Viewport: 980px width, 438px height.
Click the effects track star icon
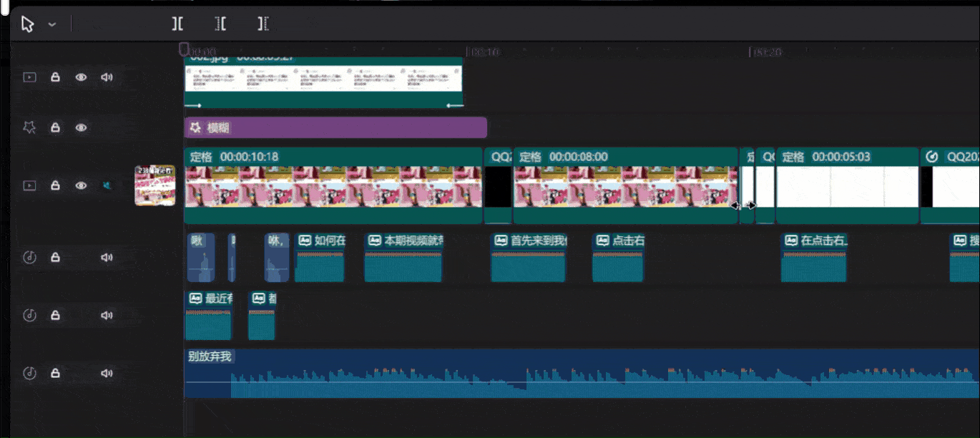tap(29, 127)
